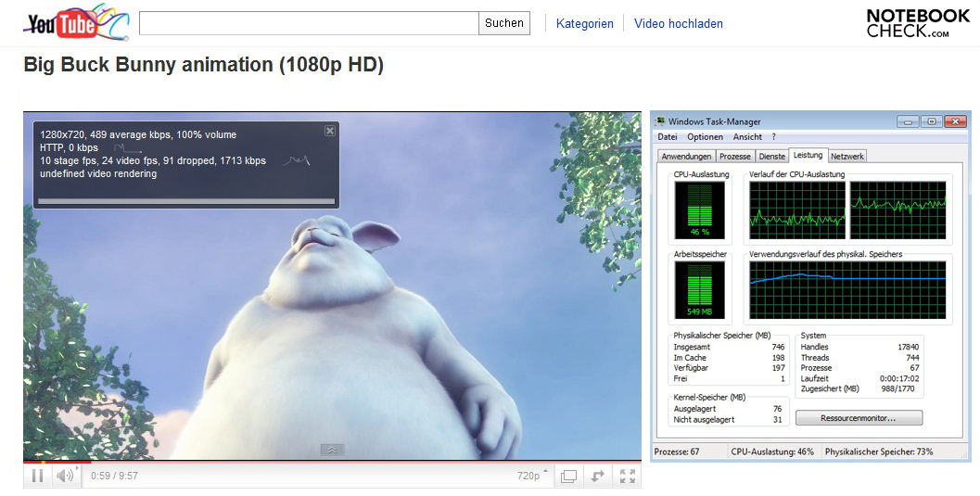Click the Task-Manager title bar icon
980x496 pixels.
tap(659, 121)
